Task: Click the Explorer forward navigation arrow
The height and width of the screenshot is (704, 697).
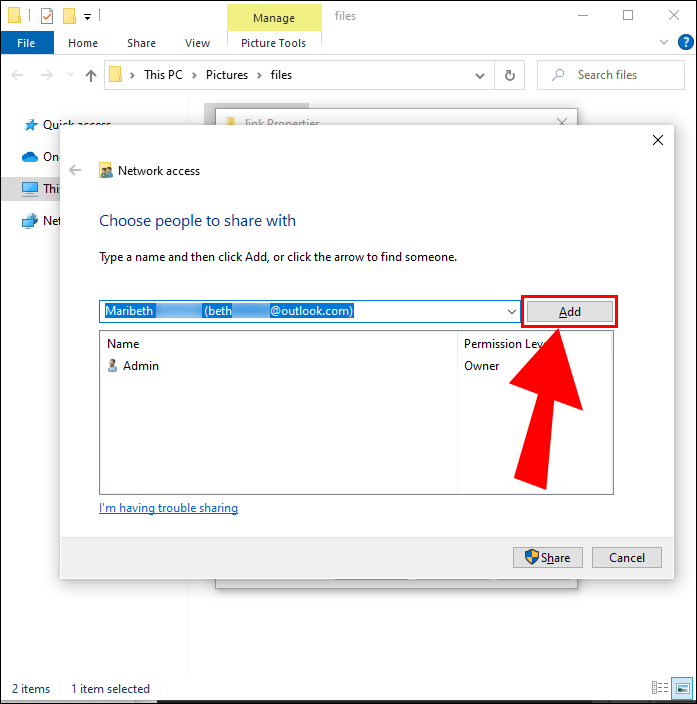Action: pyautogui.click(x=47, y=75)
